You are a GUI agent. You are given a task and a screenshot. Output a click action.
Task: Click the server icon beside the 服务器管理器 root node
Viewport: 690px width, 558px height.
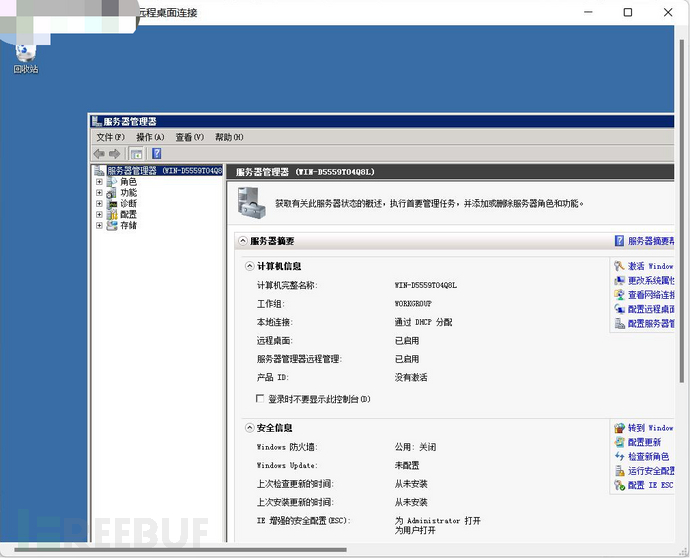coord(99,170)
